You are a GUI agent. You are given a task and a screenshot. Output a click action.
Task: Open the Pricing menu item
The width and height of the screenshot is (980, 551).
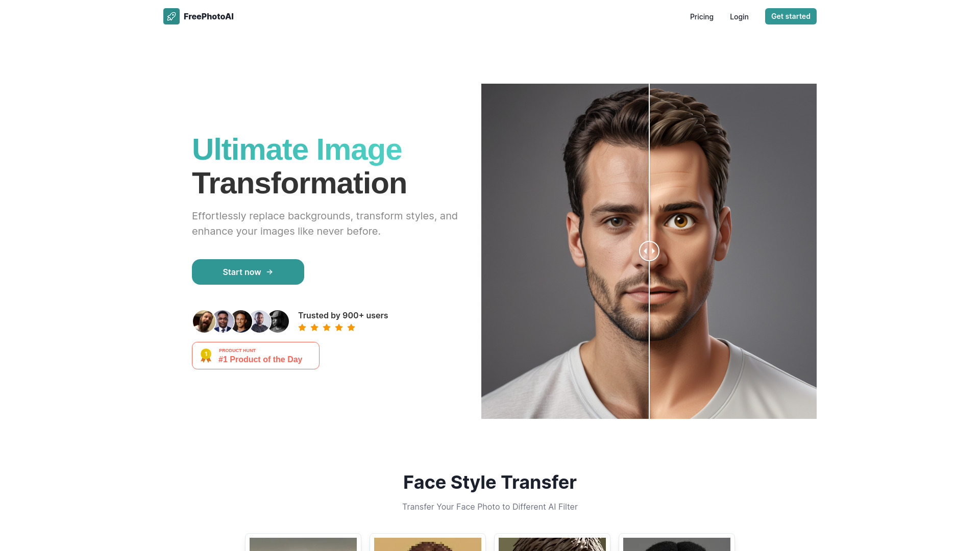[x=701, y=16]
